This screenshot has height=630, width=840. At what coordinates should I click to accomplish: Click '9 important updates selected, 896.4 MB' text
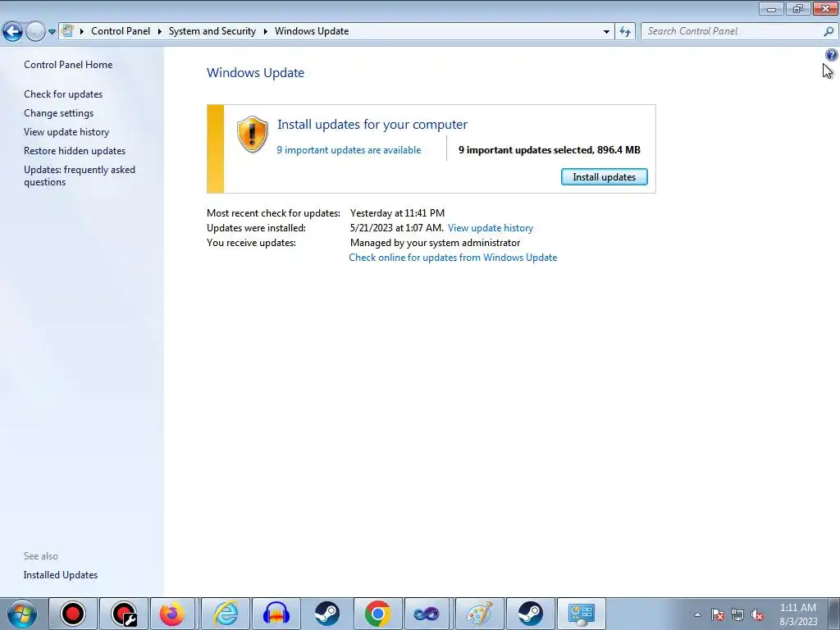(x=549, y=150)
